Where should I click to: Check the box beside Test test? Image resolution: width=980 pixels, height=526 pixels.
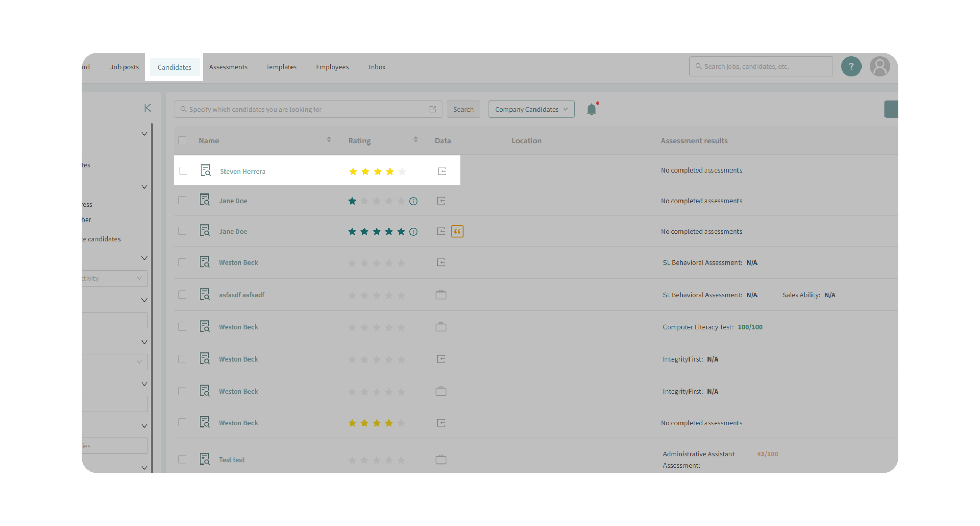[x=182, y=459]
